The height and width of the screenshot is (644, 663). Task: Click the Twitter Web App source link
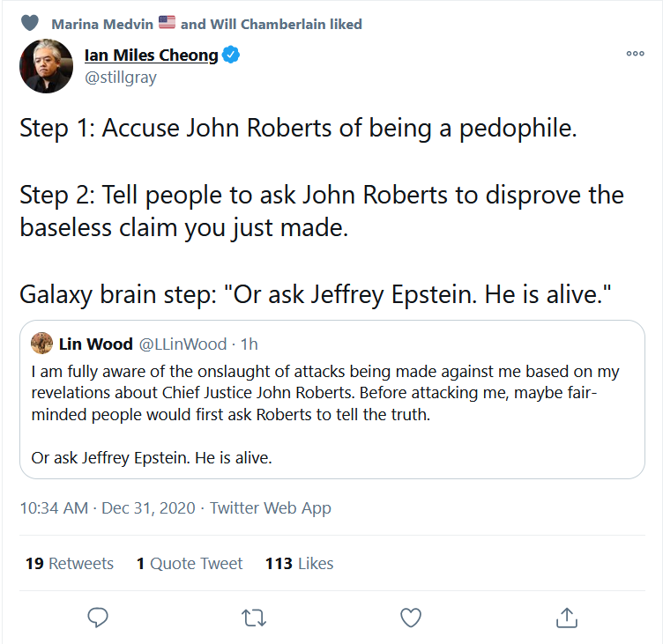pyautogui.click(x=271, y=508)
